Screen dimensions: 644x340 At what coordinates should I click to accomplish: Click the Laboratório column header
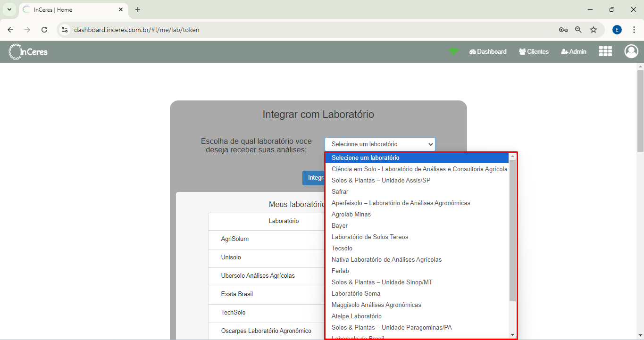(x=284, y=221)
